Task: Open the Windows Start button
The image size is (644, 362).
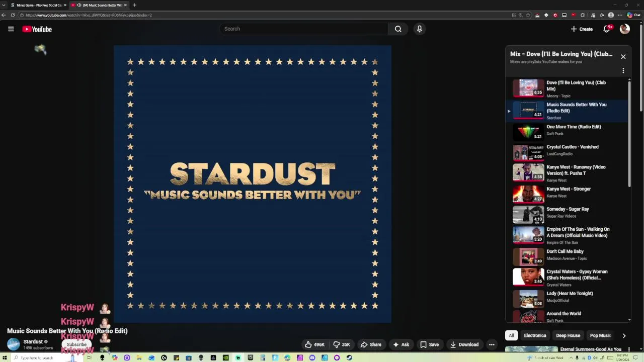Action: 5,358
